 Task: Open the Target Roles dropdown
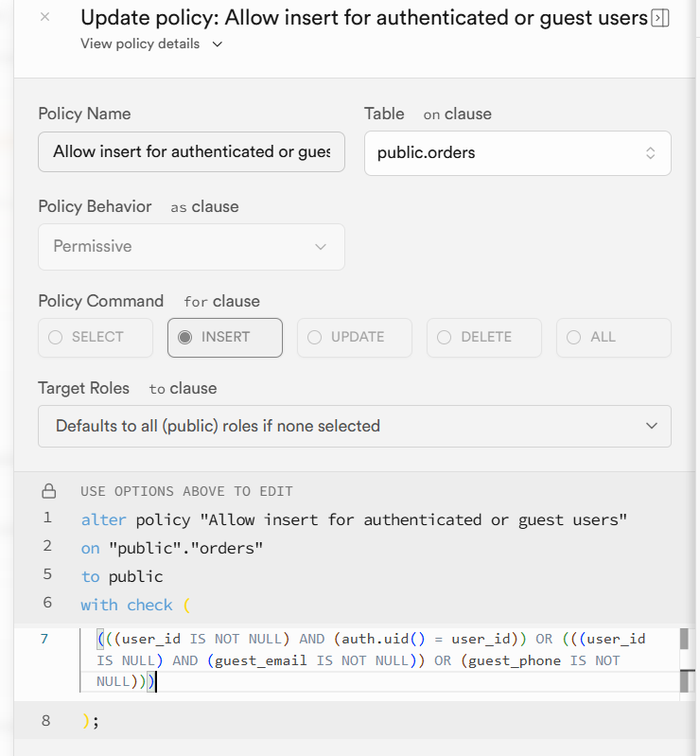coord(354,426)
